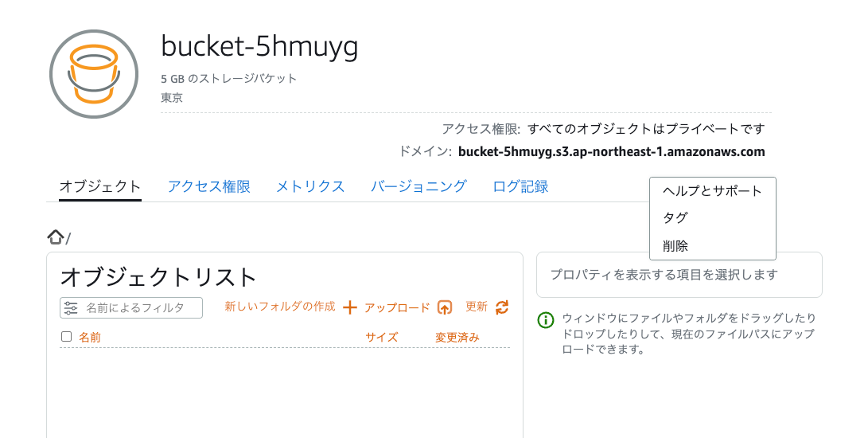Click the home breadcrumb icon
The width and height of the screenshot is (868, 438).
[56, 237]
